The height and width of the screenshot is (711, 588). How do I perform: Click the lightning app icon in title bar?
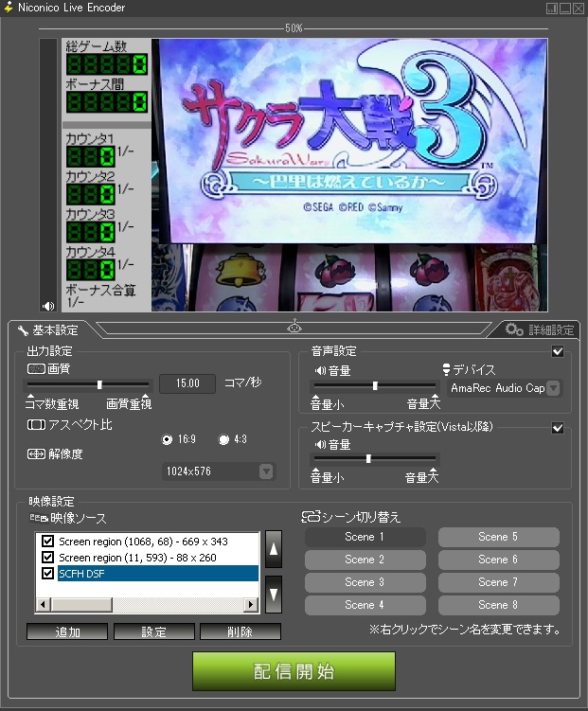tap(8, 8)
